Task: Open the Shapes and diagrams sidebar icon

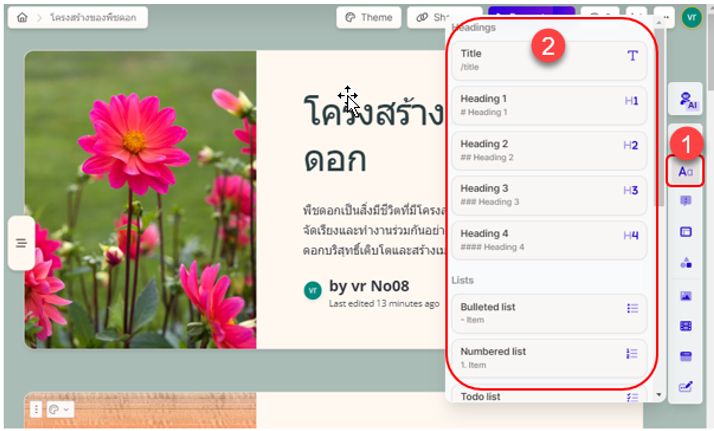Action: tap(685, 263)
